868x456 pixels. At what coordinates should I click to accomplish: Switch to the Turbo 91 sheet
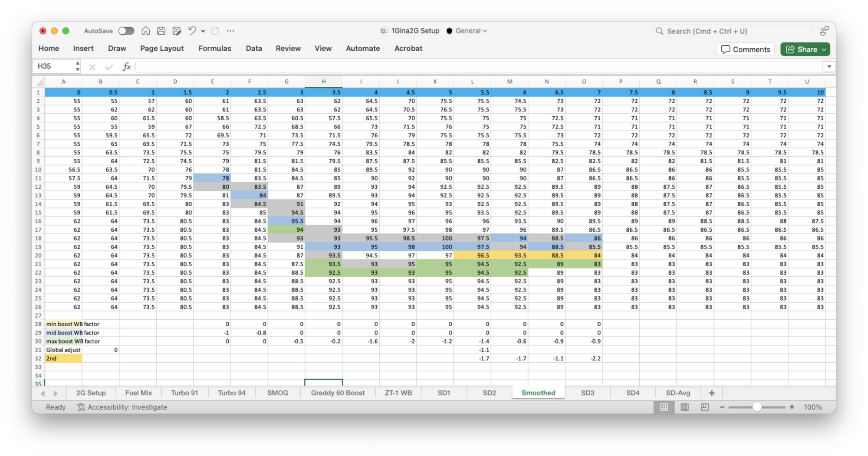tap(184, 393)
